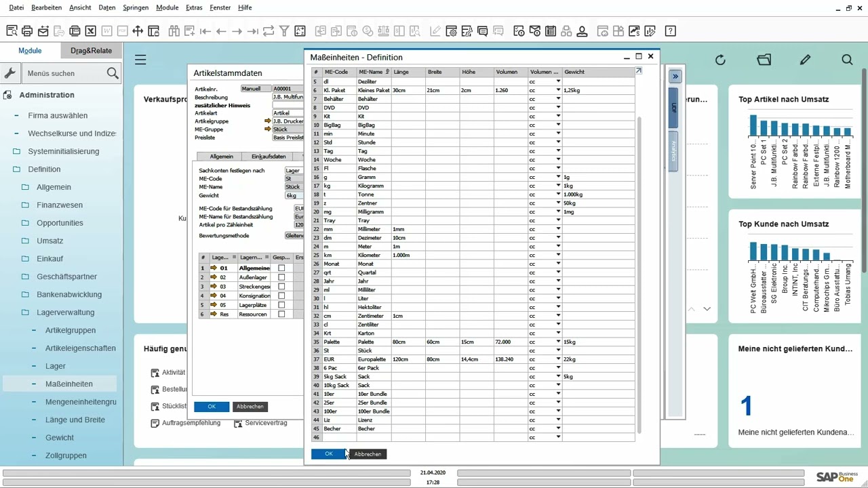Viewport: 868px width, 488px height.
Task: Click the user person toolbar icon
Action: pyautogui.click(x=582, y=31)
